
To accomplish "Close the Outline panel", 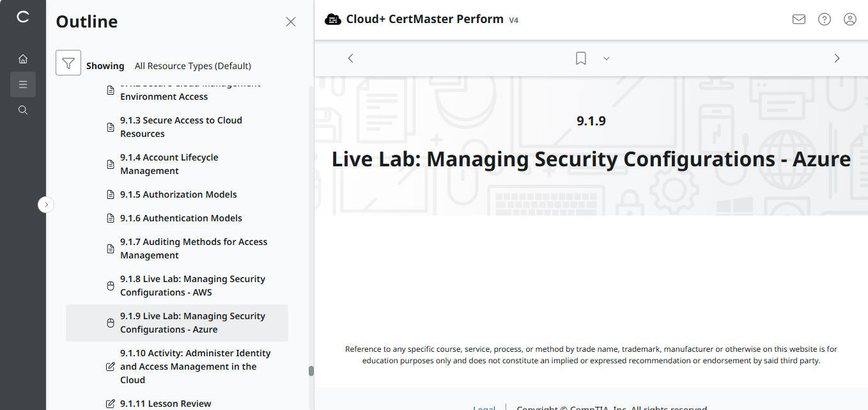I will coord(291,21).
